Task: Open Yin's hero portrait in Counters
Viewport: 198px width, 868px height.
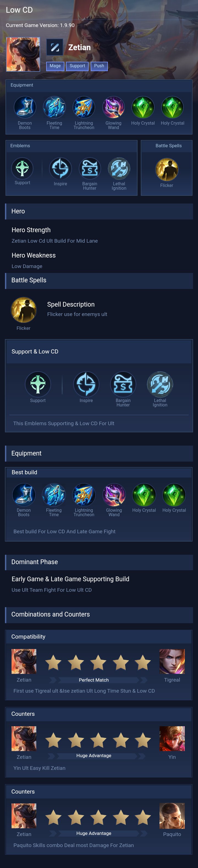Action: 172,739
